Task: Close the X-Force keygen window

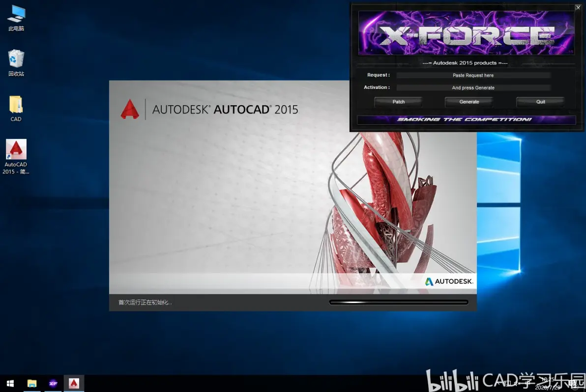Action: [578, 7]
